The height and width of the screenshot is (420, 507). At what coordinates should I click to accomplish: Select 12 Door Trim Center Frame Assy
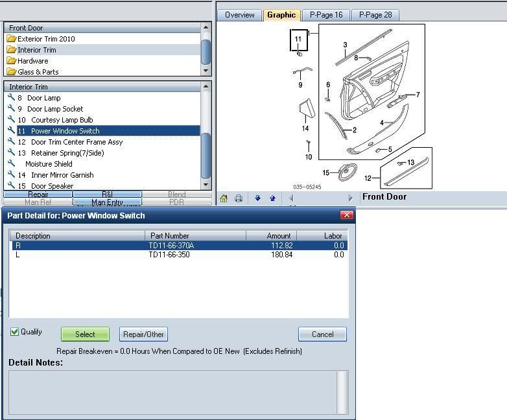70,142
